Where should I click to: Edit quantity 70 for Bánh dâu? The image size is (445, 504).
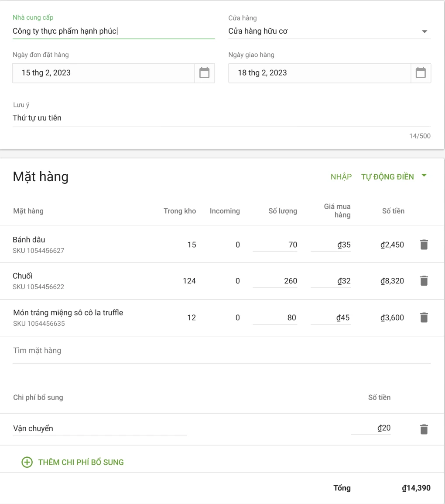(x=275, y=245)
